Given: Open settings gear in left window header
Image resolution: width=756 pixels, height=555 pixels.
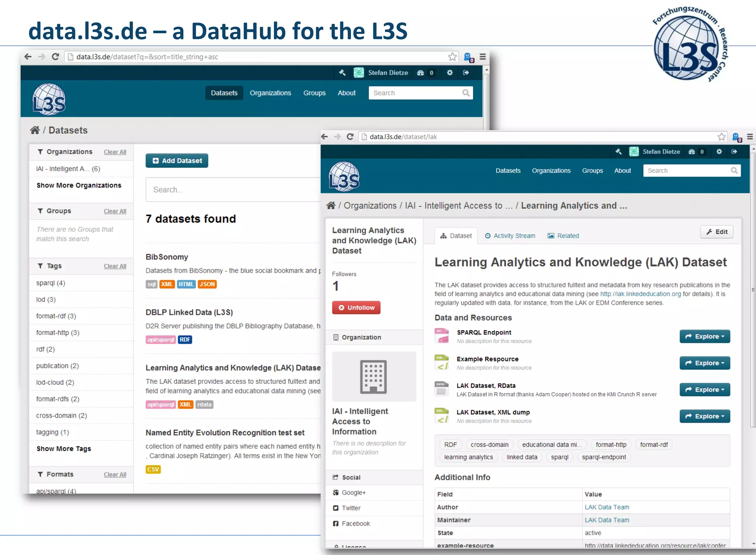Looking at the screenshot, I should (450, 73).
